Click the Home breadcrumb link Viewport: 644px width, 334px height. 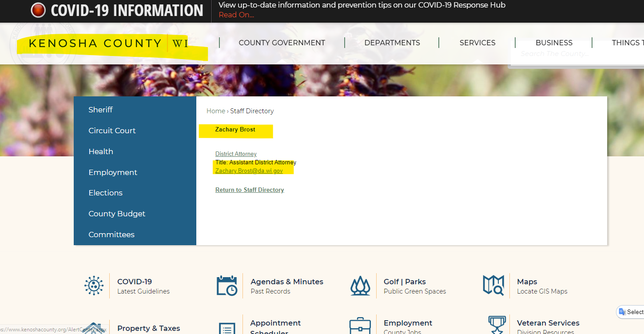point(216,111)
